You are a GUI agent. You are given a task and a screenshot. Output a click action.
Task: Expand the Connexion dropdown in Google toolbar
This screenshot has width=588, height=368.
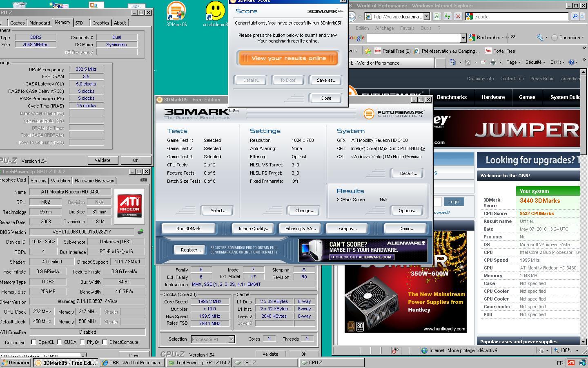pos(584,38)
